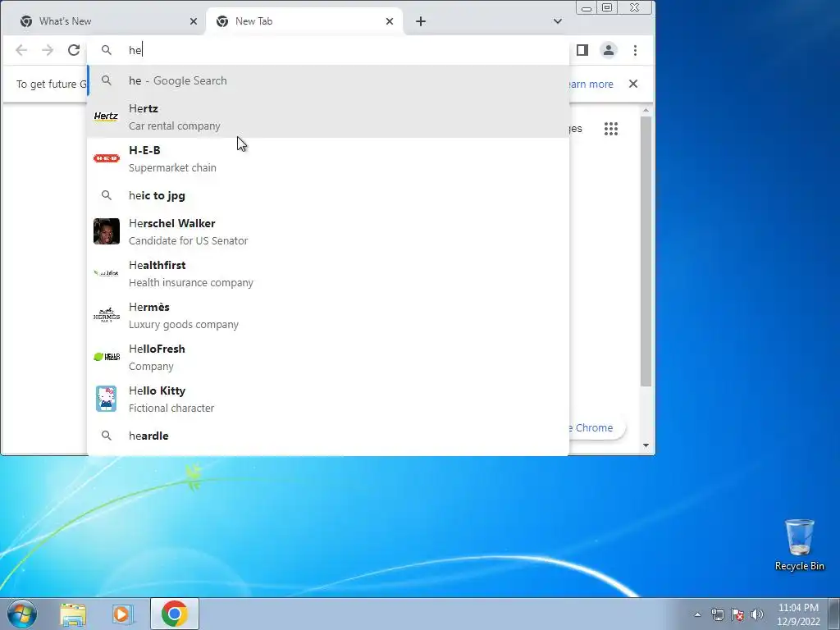Image resolution: width=840 pixels, height=630 pixels.
Task: Reload the page with the refresh icon
Action: coord(74,50)
